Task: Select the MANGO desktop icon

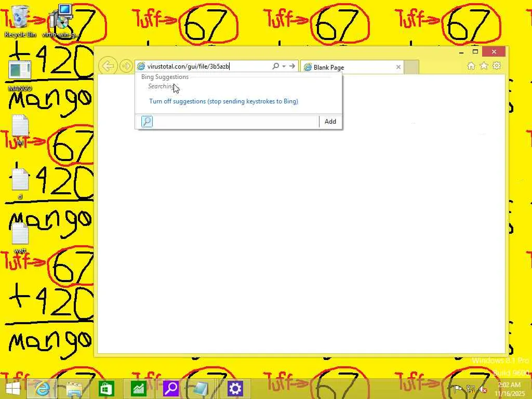Action: 20,76
